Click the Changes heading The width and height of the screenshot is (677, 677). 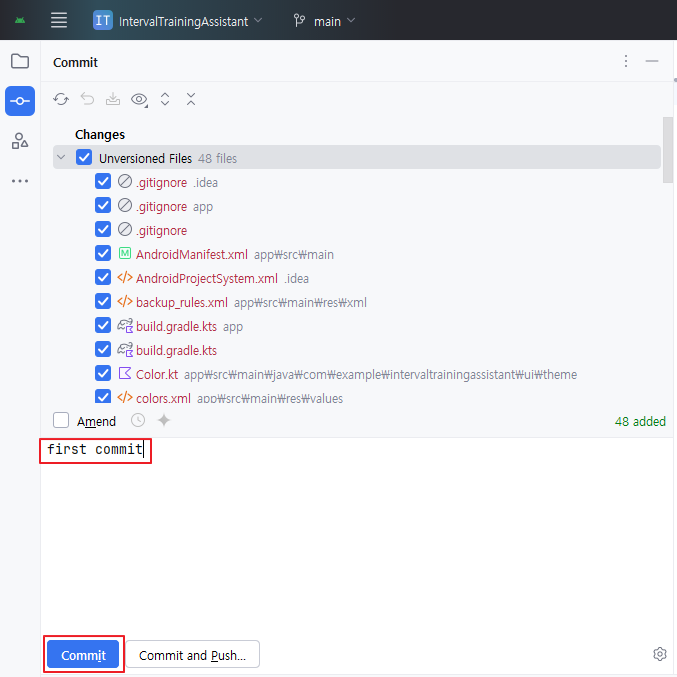click(100, 135)
